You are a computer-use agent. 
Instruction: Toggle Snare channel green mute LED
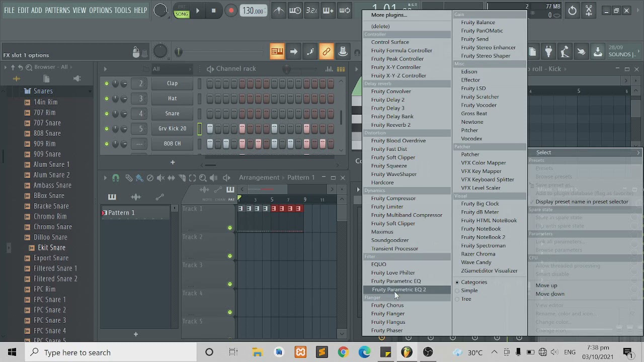[106, 114]
